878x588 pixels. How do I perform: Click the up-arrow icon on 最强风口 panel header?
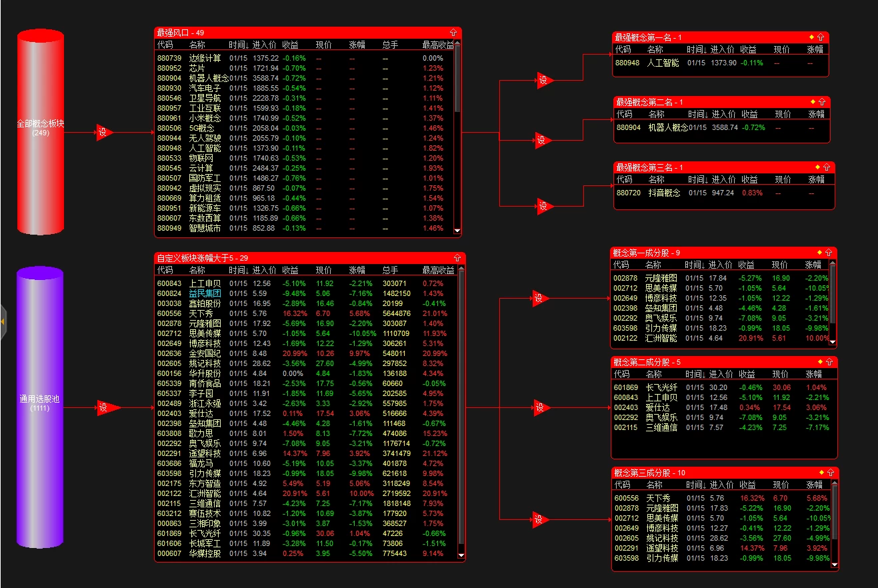click(453, 32)
